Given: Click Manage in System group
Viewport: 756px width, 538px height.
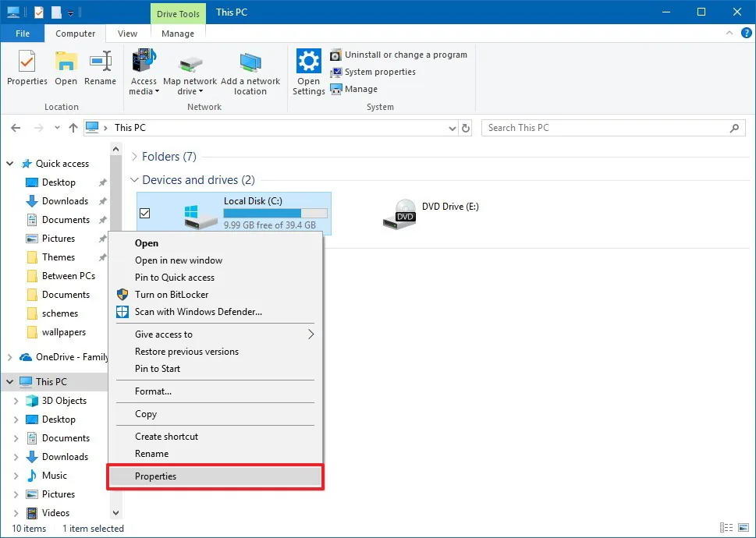Looking at the screenshot, I should [x=354, y=89].
